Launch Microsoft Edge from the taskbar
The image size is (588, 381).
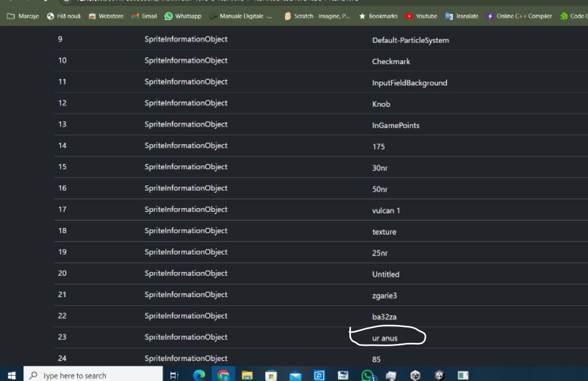(x=199, y=375)
